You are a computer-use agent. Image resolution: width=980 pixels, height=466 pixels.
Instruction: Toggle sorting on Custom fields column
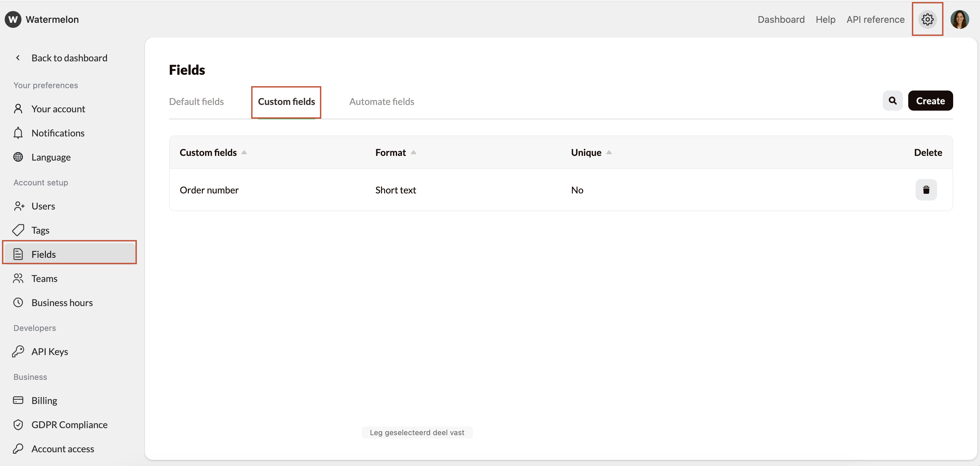tap(244, 152)
